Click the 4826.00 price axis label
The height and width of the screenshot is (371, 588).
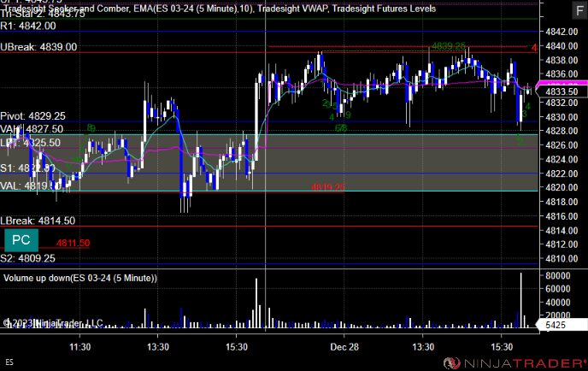pos(562,145)
